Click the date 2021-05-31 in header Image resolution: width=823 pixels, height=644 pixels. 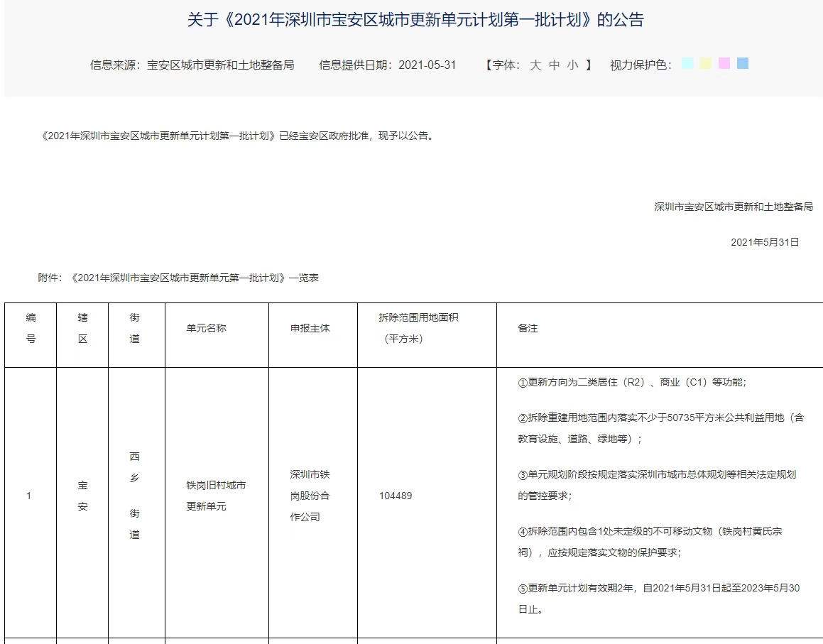coord(427,65)
